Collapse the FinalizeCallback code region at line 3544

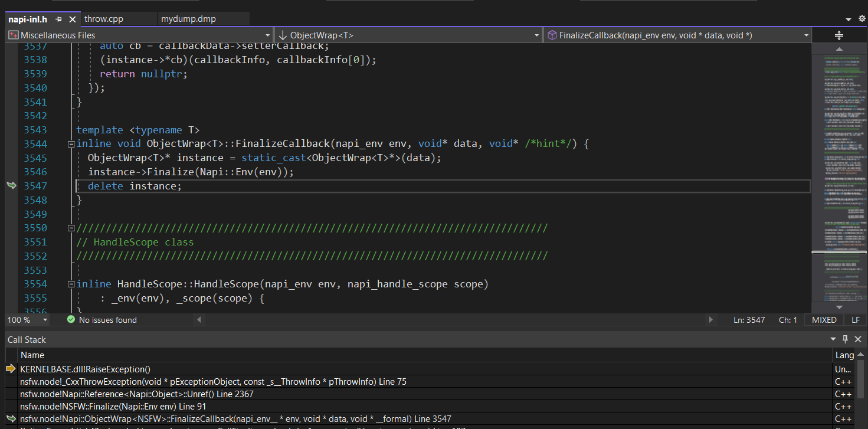click(x=70, y=143)
